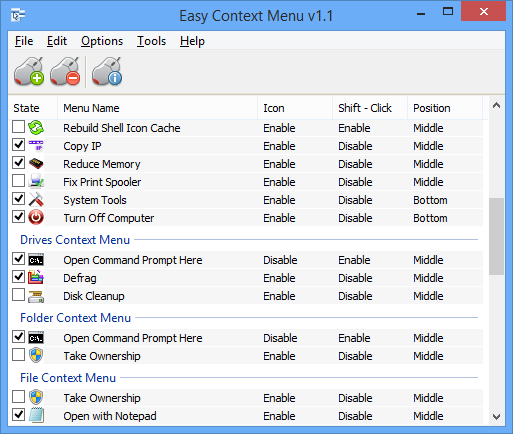Click the Apply Changes mouse icon with green plus
The height and width of the screenshot is (434, 513).
click(x=29, y=71)
